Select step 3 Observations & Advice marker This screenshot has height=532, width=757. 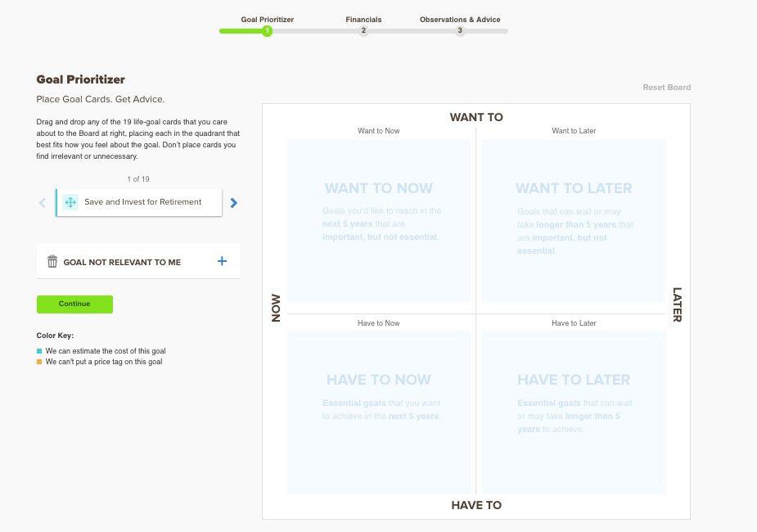[460, 31]
